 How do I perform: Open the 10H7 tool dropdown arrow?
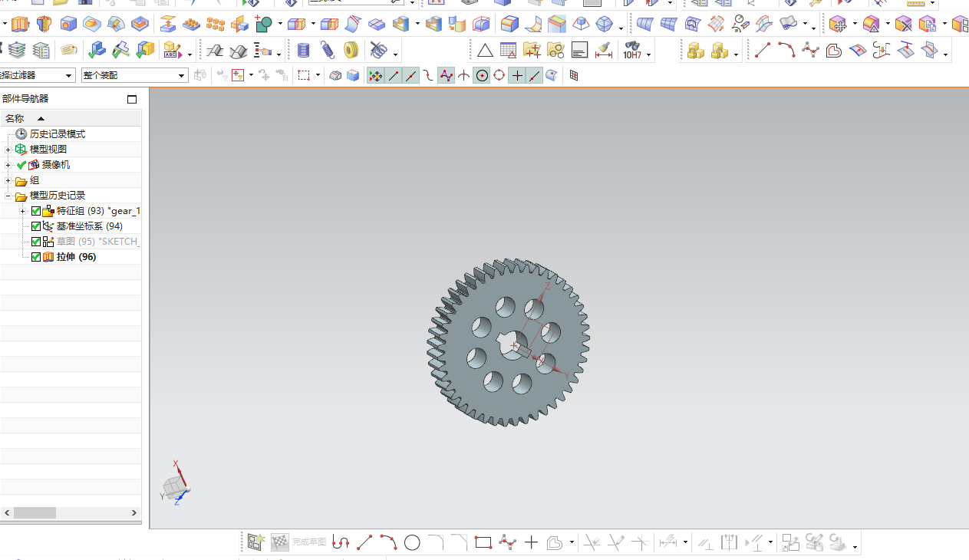pos(649,55)
